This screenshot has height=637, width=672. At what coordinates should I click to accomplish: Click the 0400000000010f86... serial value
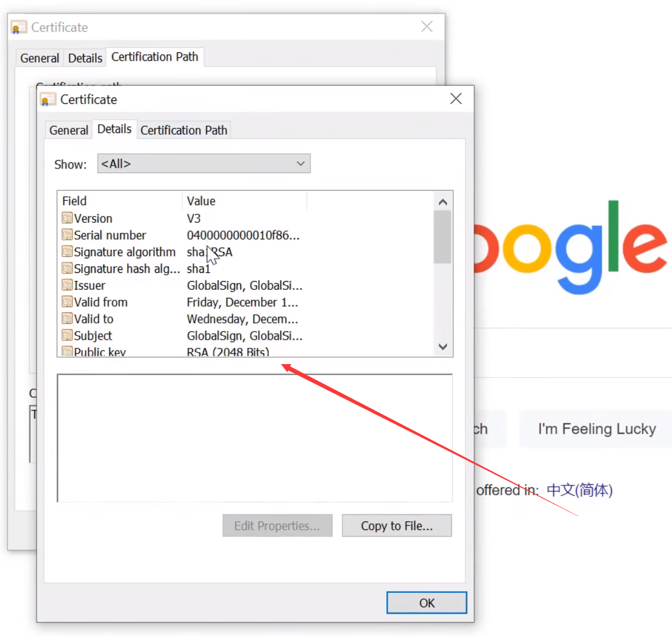point(243,235)
